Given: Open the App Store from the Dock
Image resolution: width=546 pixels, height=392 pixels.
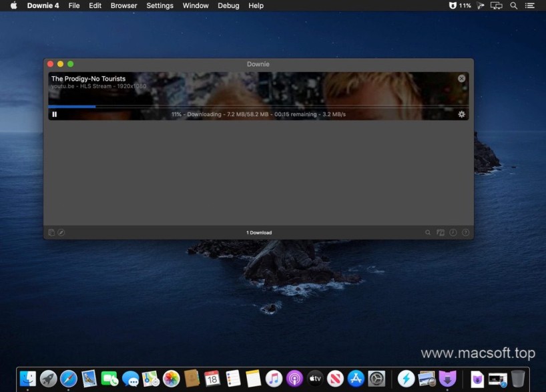Looking at the screenshot, I should pyautogui.click(x=356, y=379).
